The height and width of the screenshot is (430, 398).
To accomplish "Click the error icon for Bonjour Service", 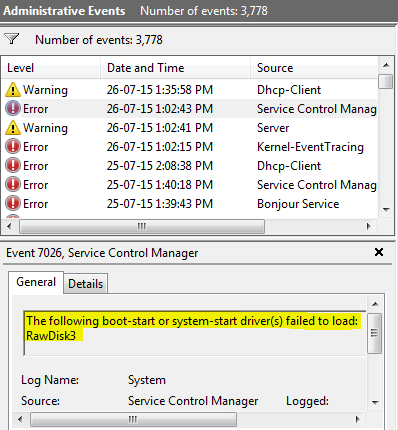I will tap(13, 204).
